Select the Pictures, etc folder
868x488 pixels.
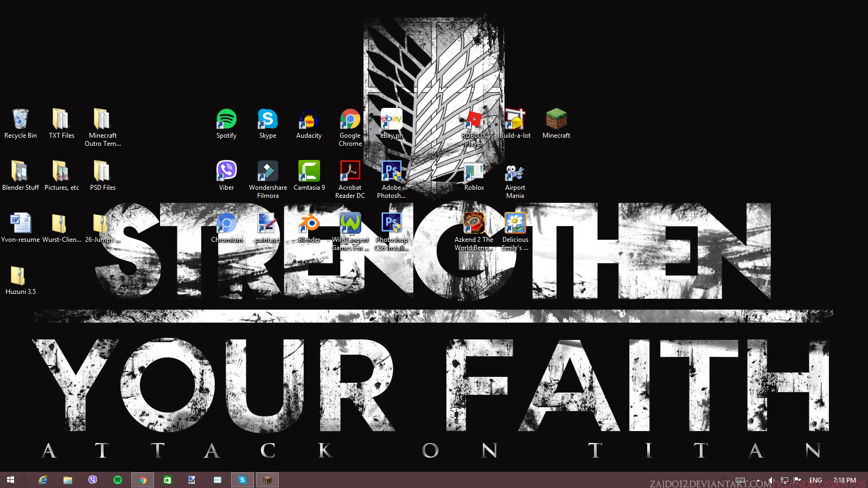click(61, 176)
